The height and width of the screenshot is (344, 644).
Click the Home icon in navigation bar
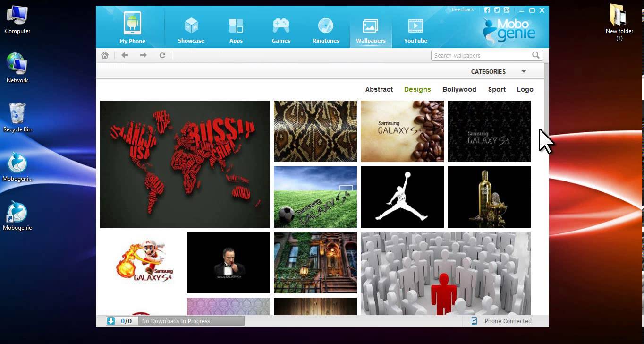(105, 55)
